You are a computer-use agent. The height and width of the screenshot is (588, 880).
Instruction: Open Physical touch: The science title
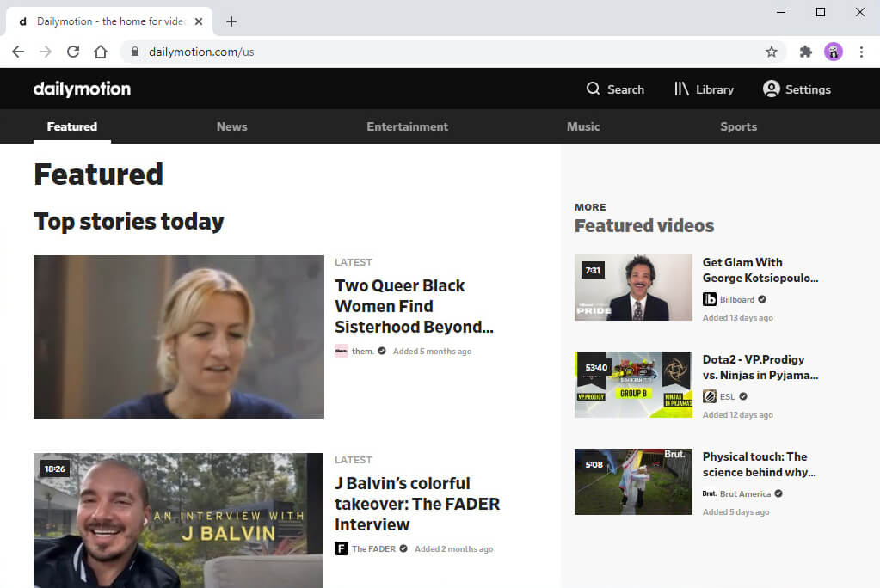click(760, 464)
